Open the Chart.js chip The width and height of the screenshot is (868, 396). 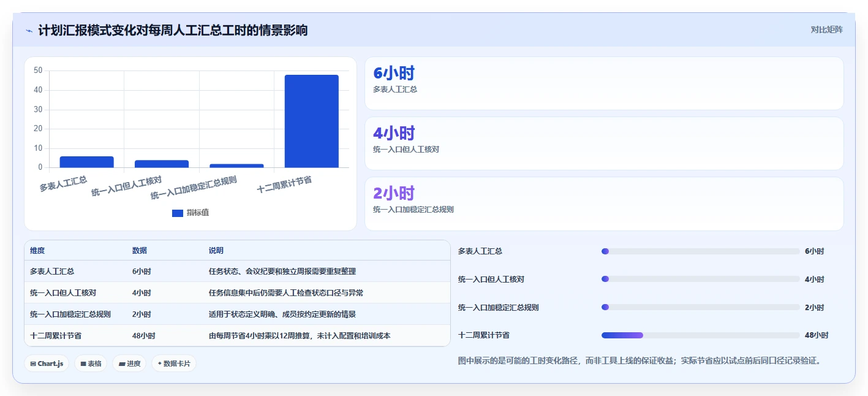[x=47, y=364]
